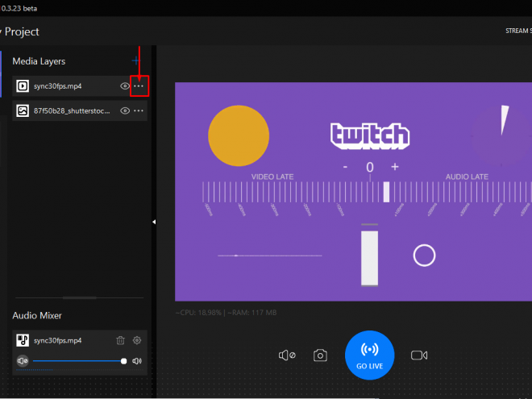This screenshot has height=399, width=532.
Task: Click the sync30fps.mp4 volume slider handle
Action: point(124,361)
